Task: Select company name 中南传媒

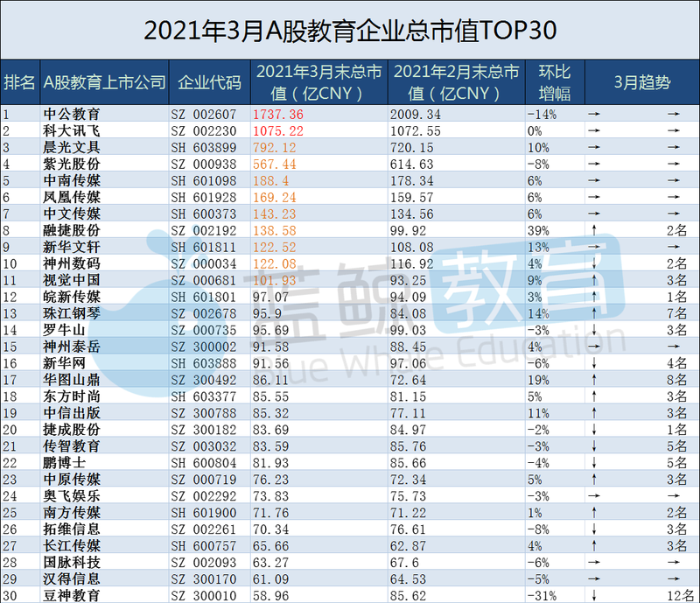Action: [72, 180]
